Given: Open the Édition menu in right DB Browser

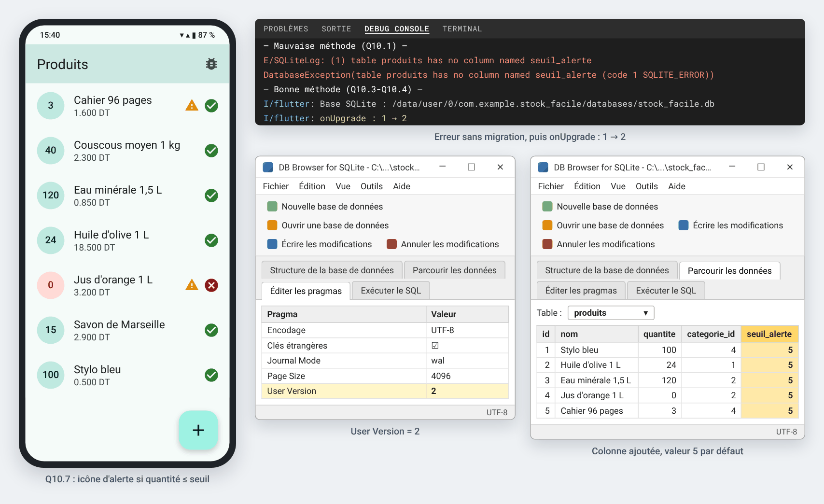Looking at the screenshot, I should 587,186.
